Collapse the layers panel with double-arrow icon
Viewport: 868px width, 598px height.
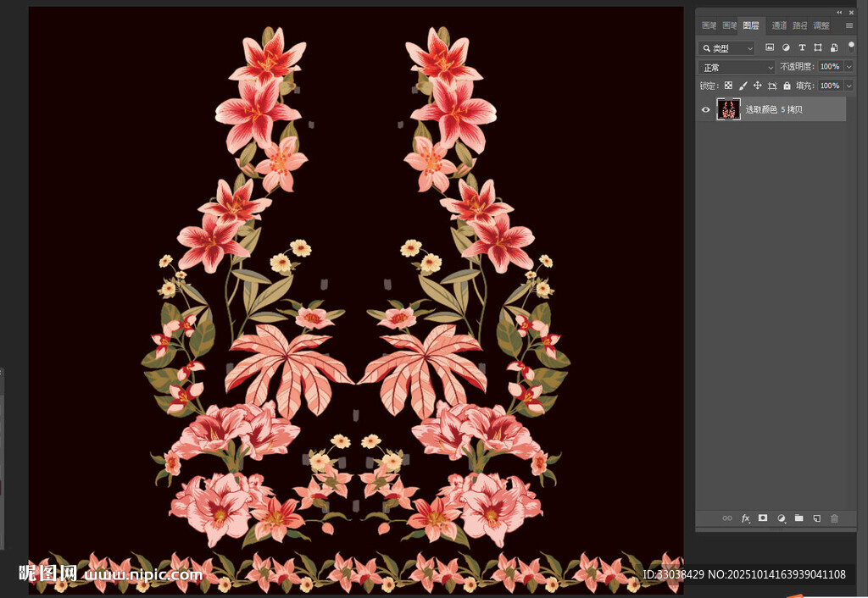point(839,12)
